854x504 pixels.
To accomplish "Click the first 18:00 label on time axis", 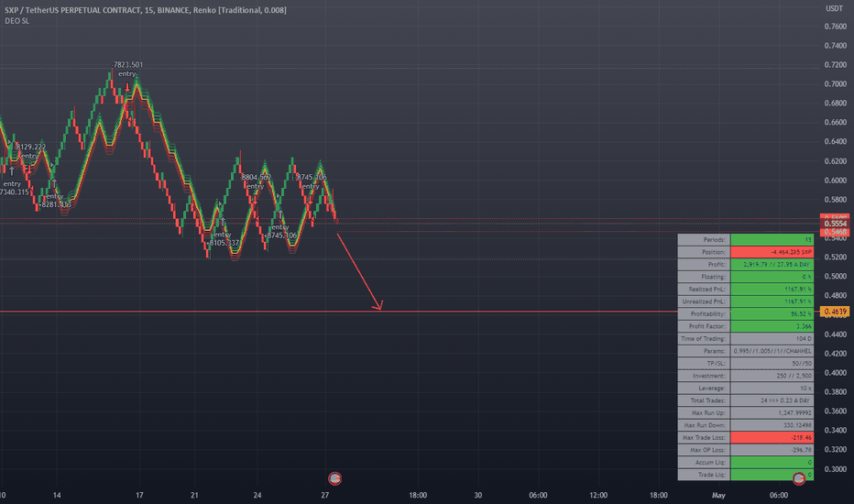I will 418,495.
